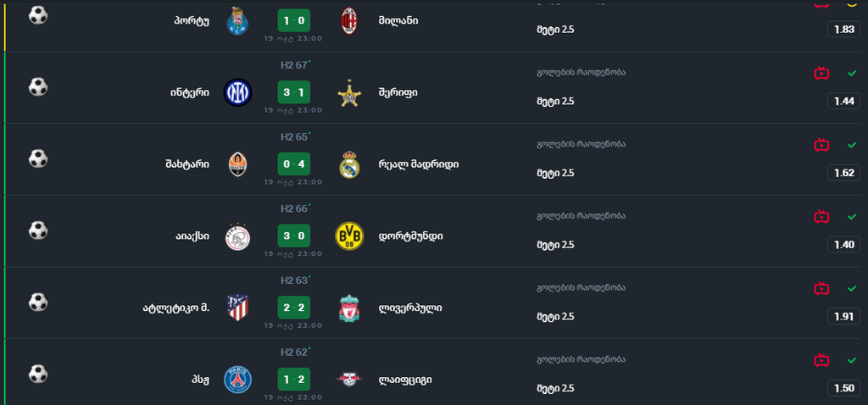
Task: Open the ლაიფციგი team name link
Action: point(405,380)
